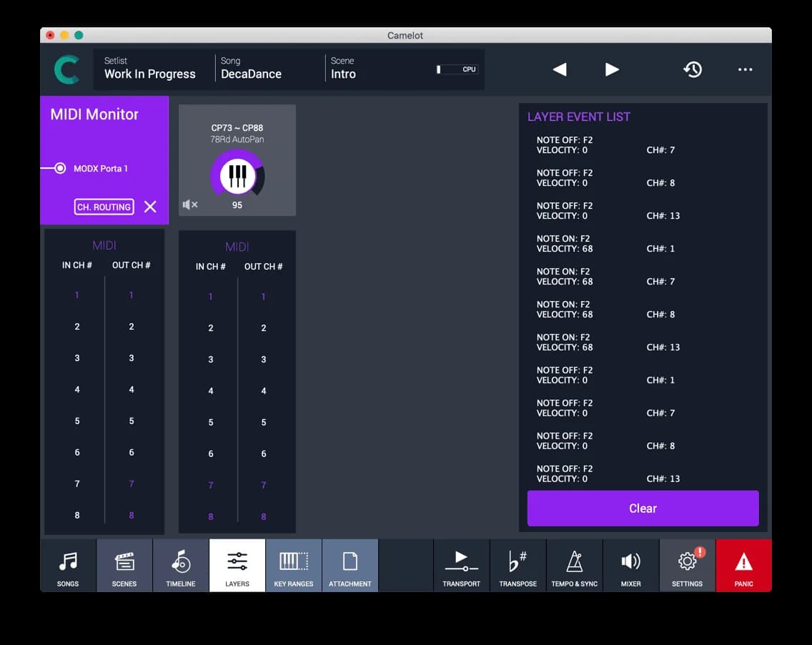Open CH. ROUTING for MODX Porta 1
The image size is (812, 645).
coord(104,207)
